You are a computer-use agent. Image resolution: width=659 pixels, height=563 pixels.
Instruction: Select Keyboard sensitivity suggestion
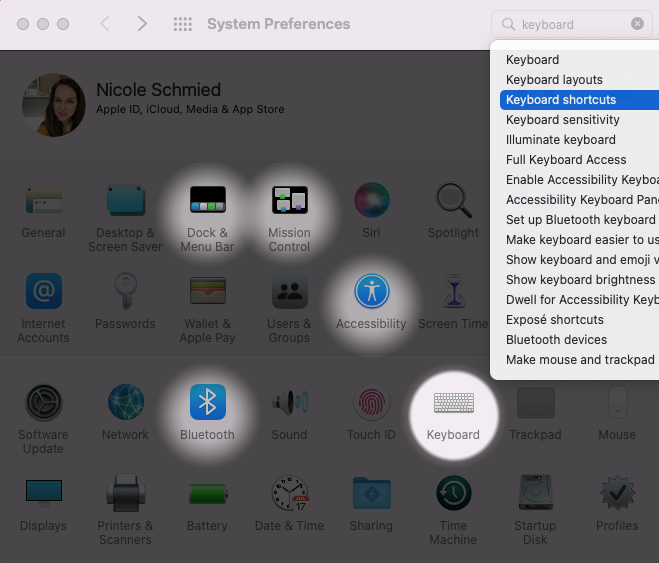tap(580, 120)
